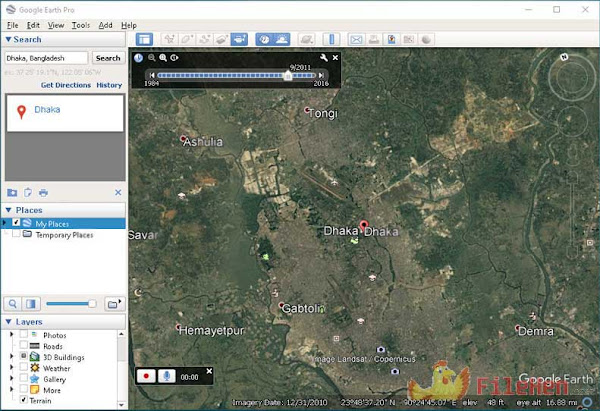Collapse the Layers panel triangle
This screenshot has width=600, height=411.
[8, 322]
